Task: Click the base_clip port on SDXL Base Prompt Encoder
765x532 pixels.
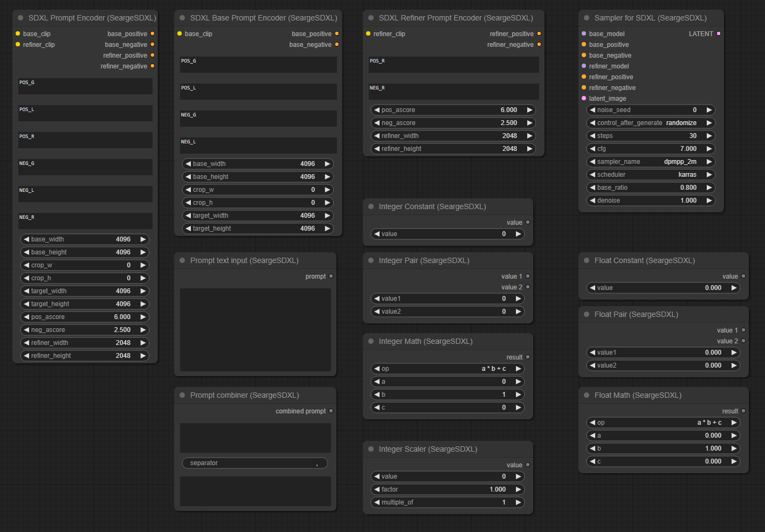Action: 180,33
